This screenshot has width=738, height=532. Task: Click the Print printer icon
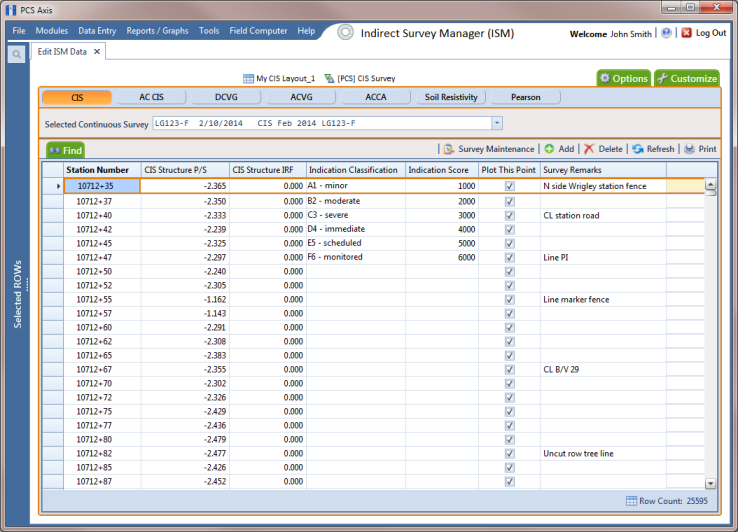coord(689,149)
